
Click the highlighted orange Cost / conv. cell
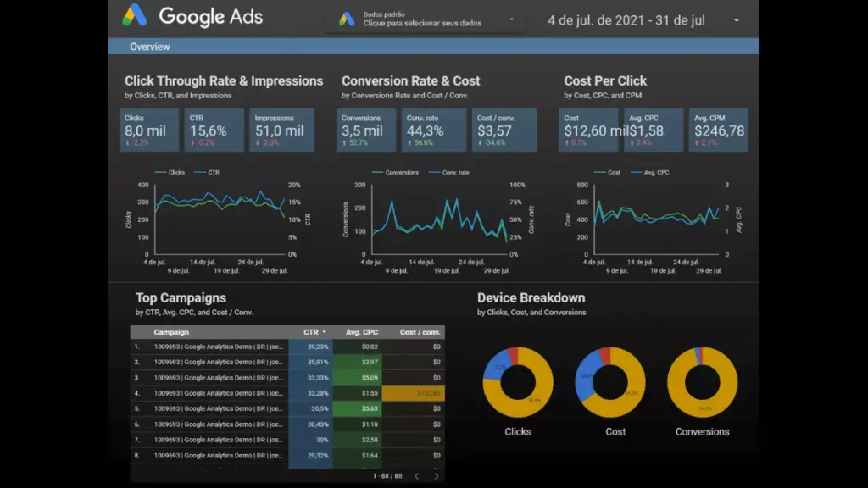click(x=414, y=393)
